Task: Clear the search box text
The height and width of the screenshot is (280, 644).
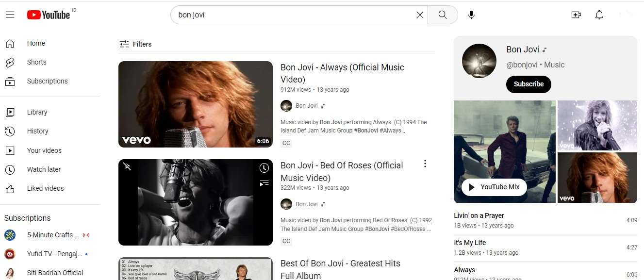Action: coord(420,15)
